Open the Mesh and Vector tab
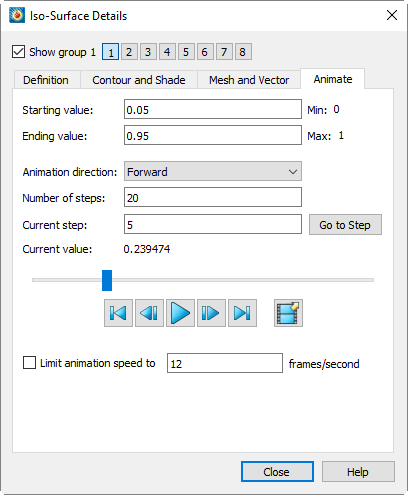The width and height of the screenshot is (408, 495). [x=249, y=80]
